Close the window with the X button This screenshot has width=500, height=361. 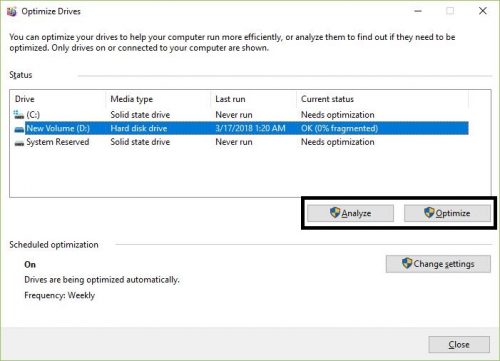point(483,11)
